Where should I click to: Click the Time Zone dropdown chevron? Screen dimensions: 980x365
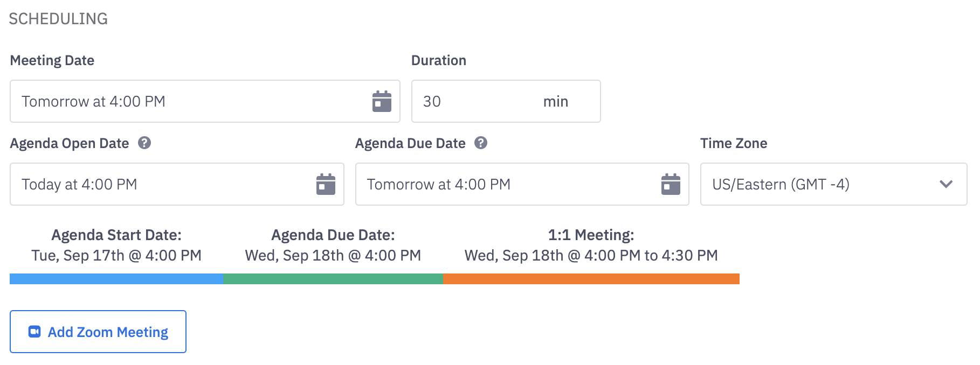click(947, 184)
